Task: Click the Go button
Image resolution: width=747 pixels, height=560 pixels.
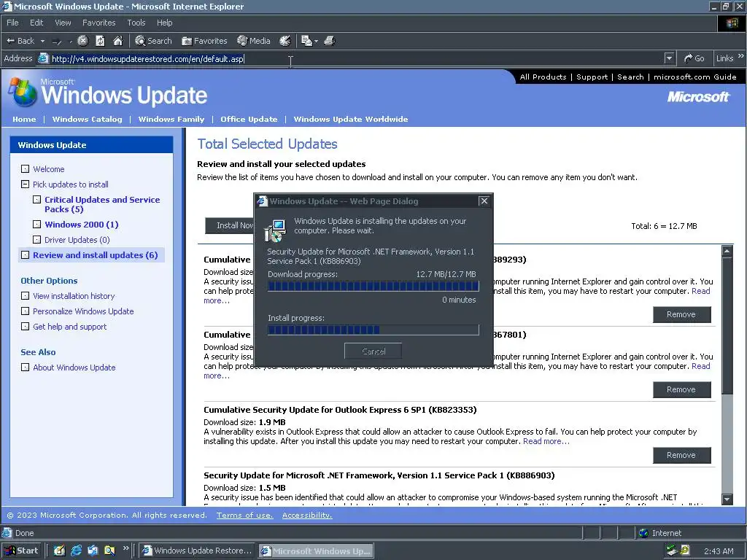Action: [x=694, y=58]
